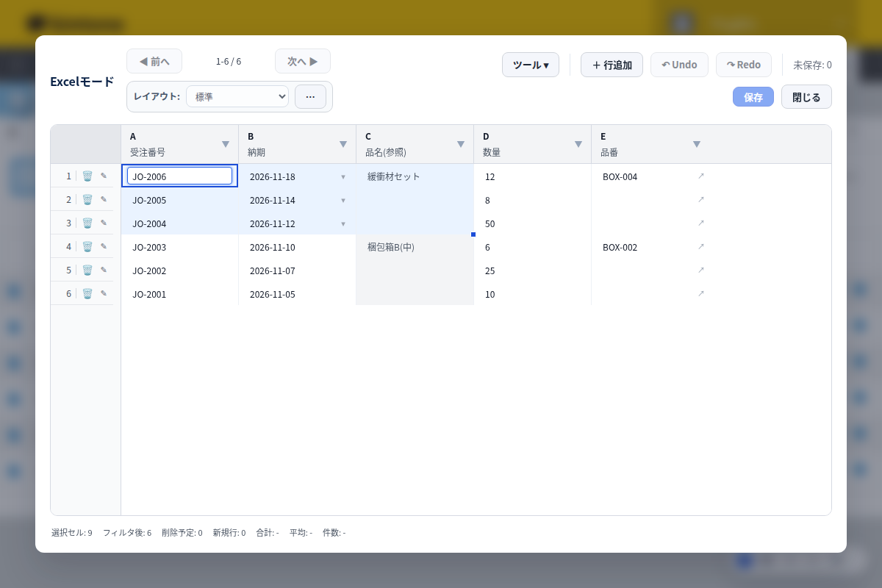Screen dimensions: 882x588
Task: Edit row 6 with pencil icon
Action: click(x=104, y=294)
